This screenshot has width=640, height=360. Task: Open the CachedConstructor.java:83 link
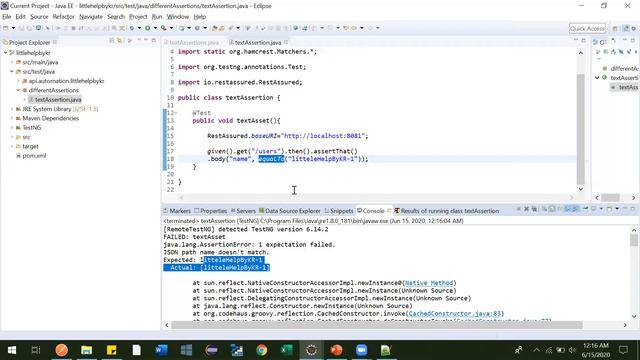pyautogui.click(x=454, y=313)
